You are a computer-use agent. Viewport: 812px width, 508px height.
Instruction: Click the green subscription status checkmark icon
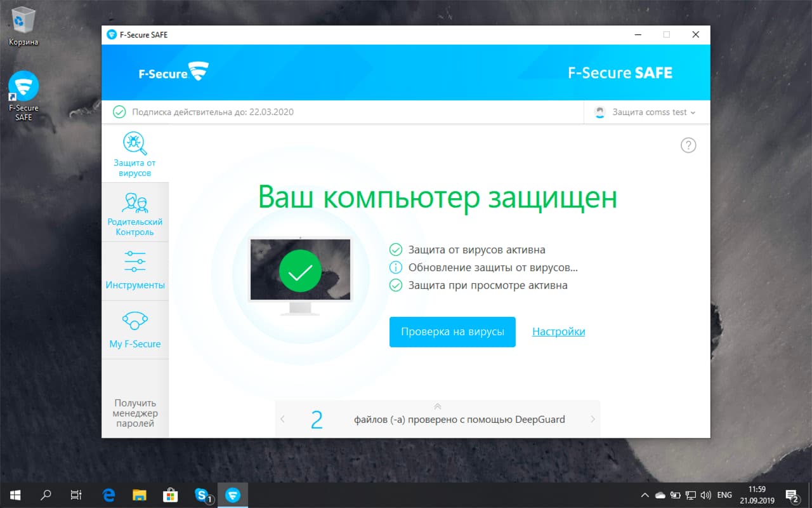[x=119, y=112]
